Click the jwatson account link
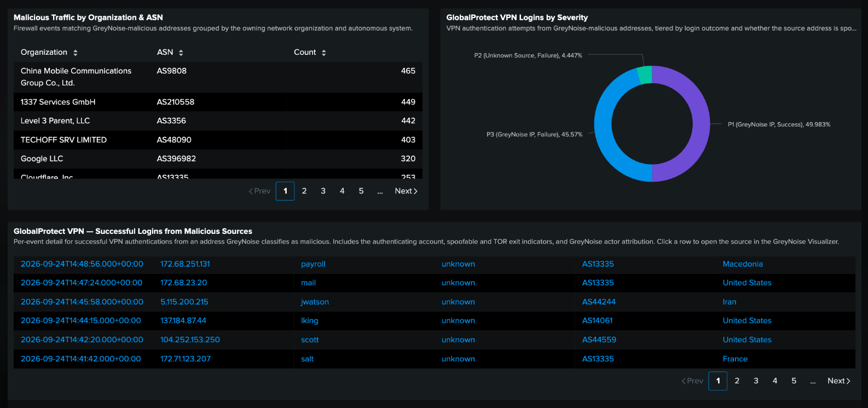The width and height of the screenshot is (868, 408). (x=315, y=302)
